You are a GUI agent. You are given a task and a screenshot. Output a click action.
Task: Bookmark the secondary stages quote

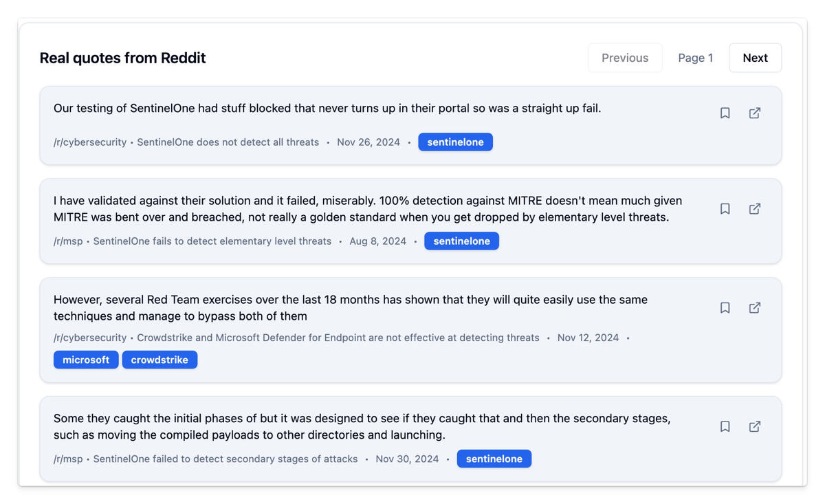click(x=725, y=426)
